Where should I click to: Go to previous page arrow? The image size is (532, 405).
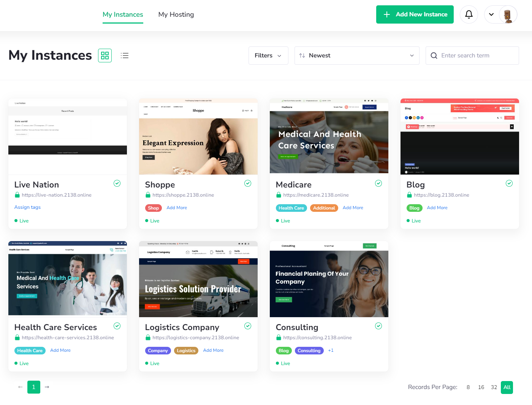[x=21, y=387]
